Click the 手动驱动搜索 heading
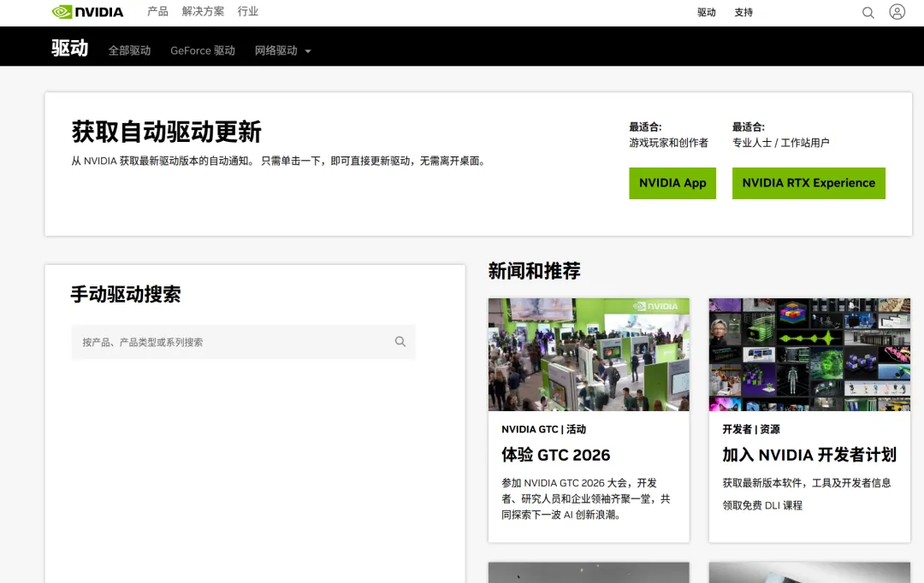 (126, 294)
